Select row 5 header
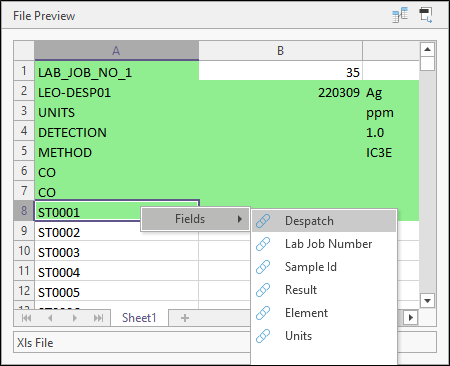450x366 pixels. point(24,151)
